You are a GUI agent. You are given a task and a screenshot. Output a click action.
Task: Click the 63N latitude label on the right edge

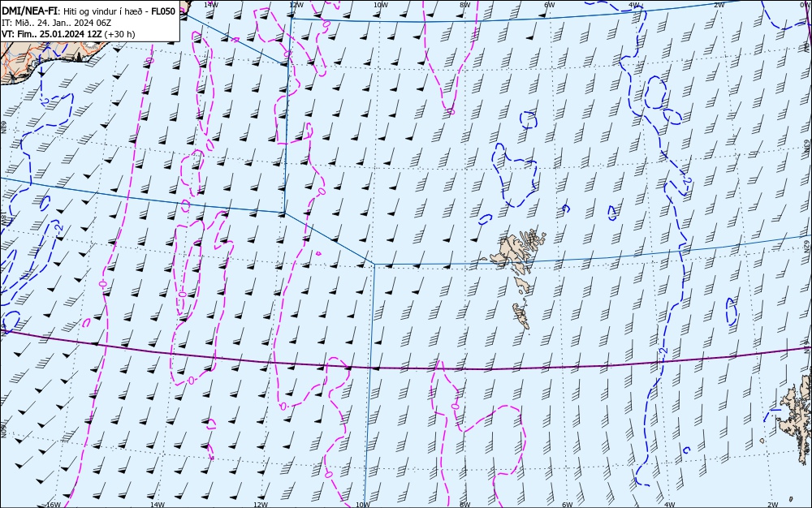coord(807,144)
